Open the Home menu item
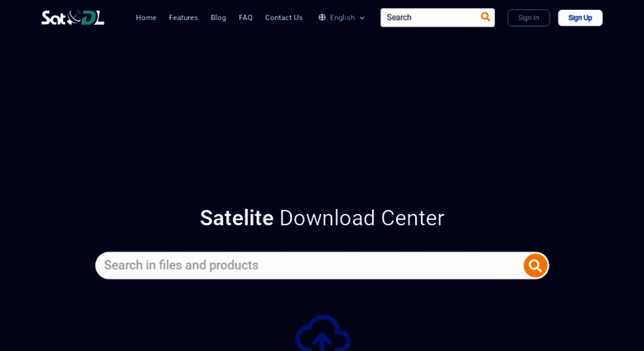644x351 pixels. pos(146,17)
